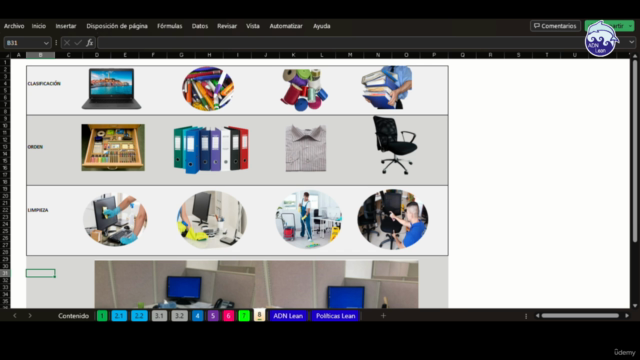
Task: Select the man repairing chair image
Action: point(393,220)
